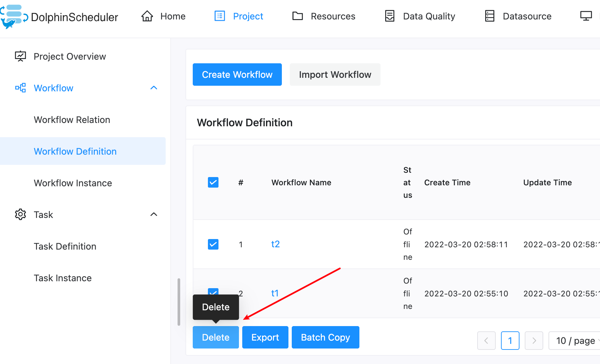
Task: Uncheck the checkbox for workflow t2
Action: pyautogui.click(x=213, y=244)
